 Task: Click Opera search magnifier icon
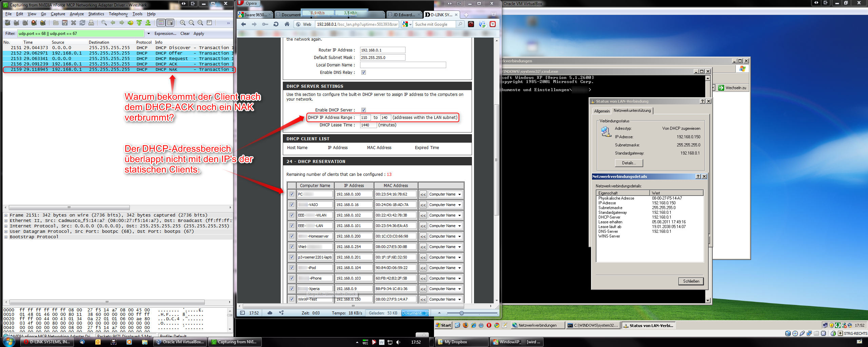tap(460, 24)
